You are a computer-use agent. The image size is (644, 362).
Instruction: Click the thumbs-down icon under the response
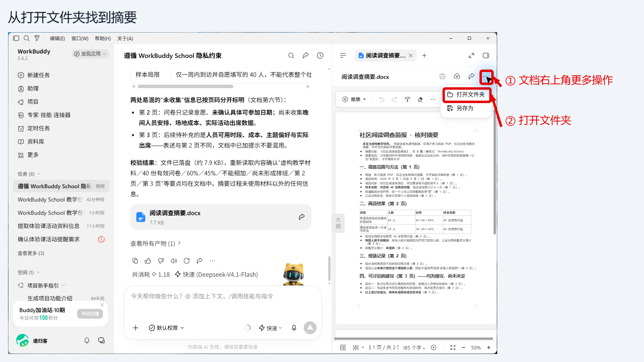[x=161, y=261]
